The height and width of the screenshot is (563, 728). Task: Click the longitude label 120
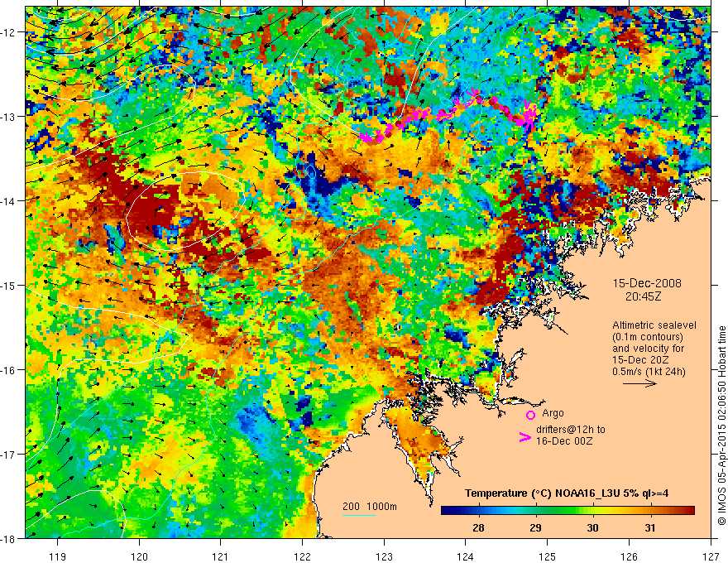(139, 556)
